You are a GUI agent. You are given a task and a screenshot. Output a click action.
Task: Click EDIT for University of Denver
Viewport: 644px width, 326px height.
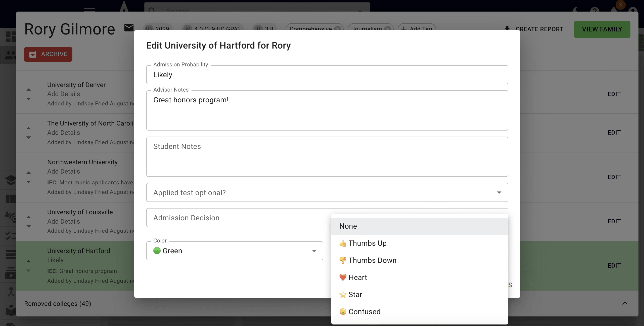pyautogui.click(x=614, y=94)
